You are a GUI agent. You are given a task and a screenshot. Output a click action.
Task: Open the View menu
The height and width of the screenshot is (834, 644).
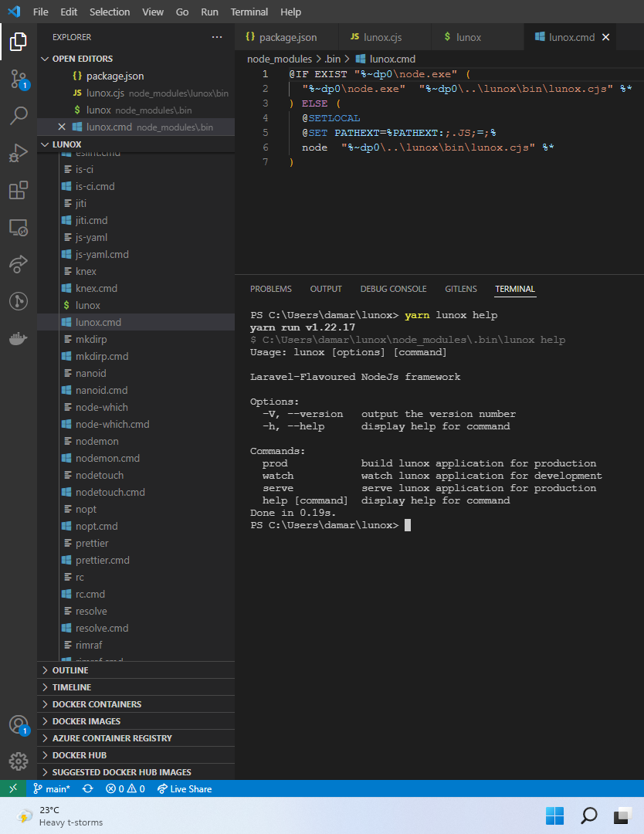point(153,12)
